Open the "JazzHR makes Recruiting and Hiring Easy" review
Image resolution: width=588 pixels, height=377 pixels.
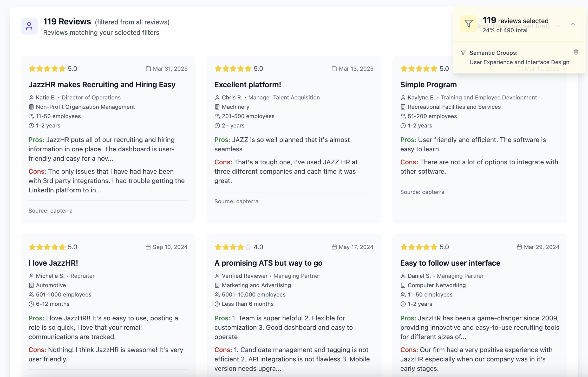click(102, 85)
